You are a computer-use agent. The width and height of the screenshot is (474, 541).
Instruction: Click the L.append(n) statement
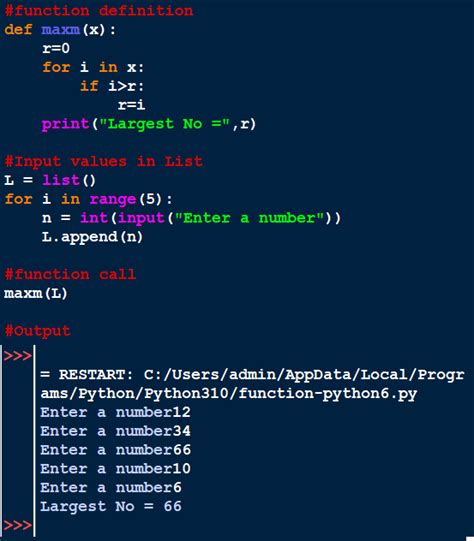point(92,237)
